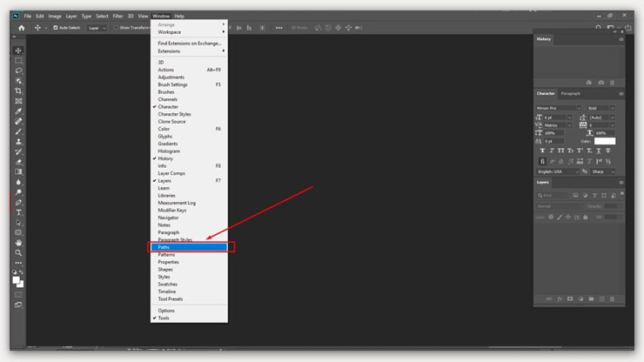
Task: Click the Home icon in options bar
Action: click(x=19, y=28)
